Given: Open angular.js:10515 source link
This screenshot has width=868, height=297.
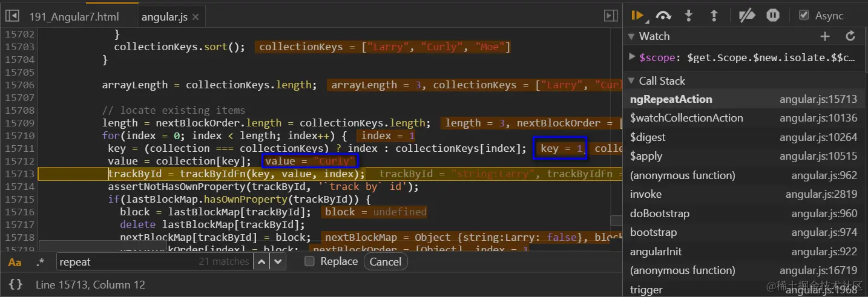Looking at the screenshot, I should pyautogui.click(x=818, y=156).
